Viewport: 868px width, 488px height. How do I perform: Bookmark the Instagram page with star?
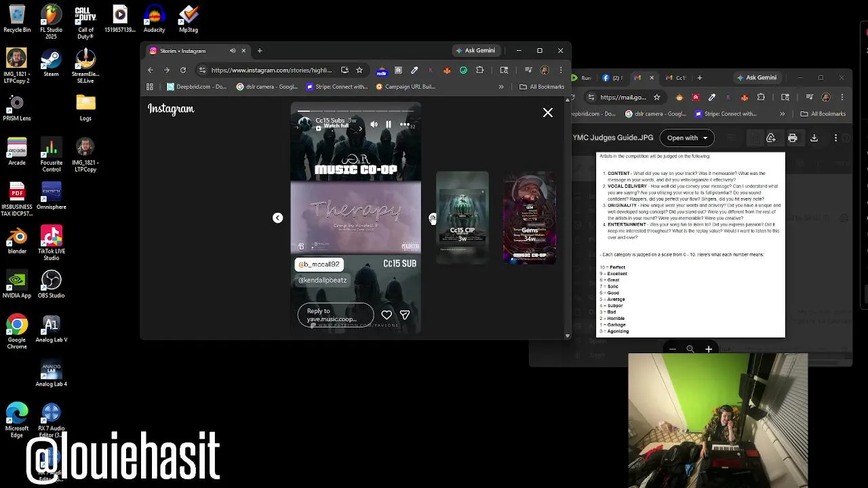359,70
